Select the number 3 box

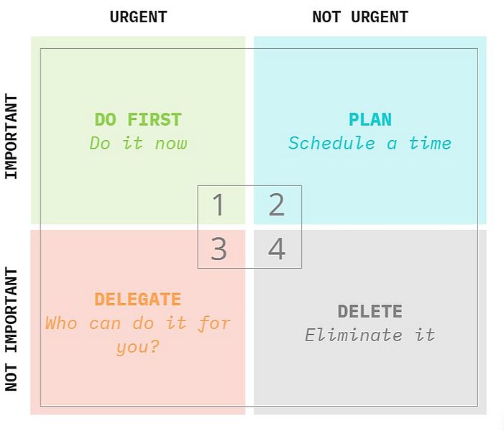pos(219,249)
